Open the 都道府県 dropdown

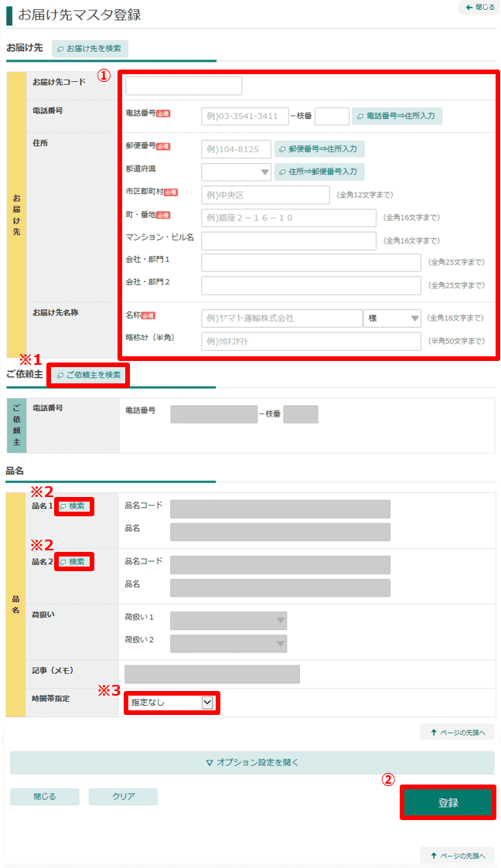click(236, 172)
